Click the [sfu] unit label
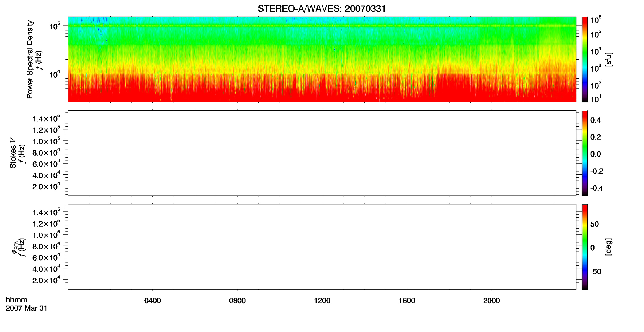This screenshot has height=332, width=644. tap(608, 60)
